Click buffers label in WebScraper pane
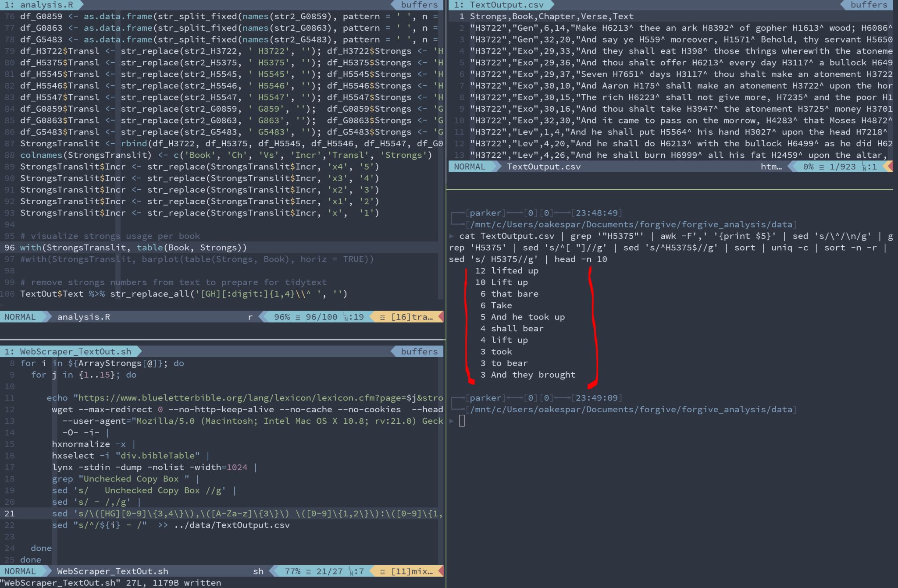The image size is (898, 588). (x=419, y=351)
